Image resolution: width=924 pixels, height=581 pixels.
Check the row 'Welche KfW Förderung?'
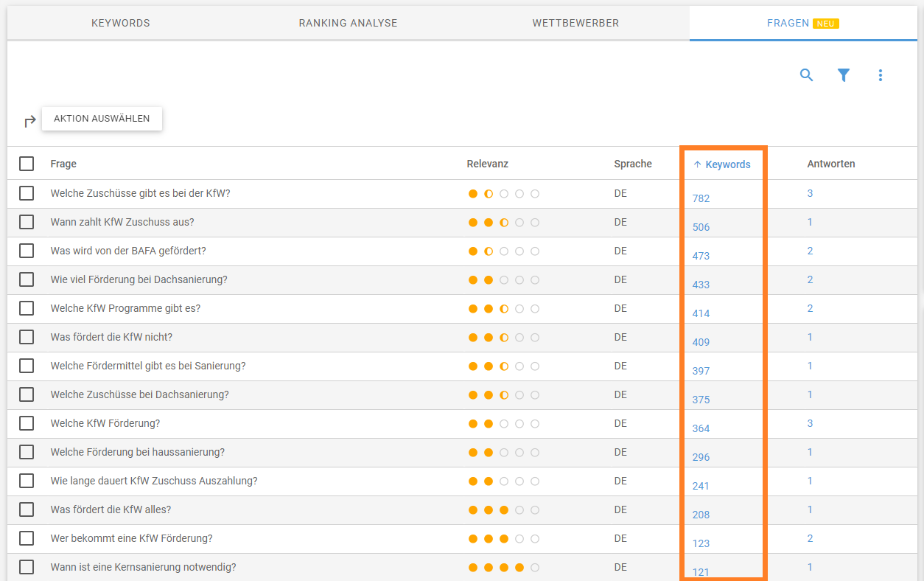27,423
